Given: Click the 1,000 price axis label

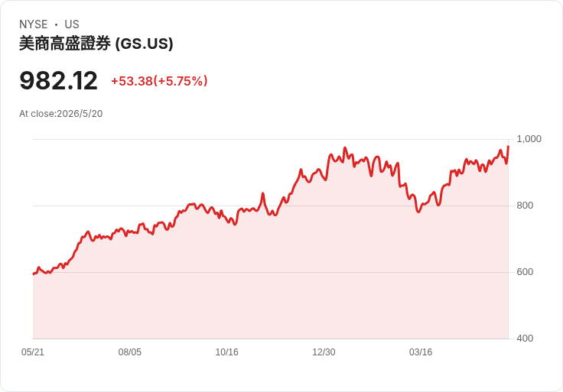Looking at the screenshot, I should 529,139.
